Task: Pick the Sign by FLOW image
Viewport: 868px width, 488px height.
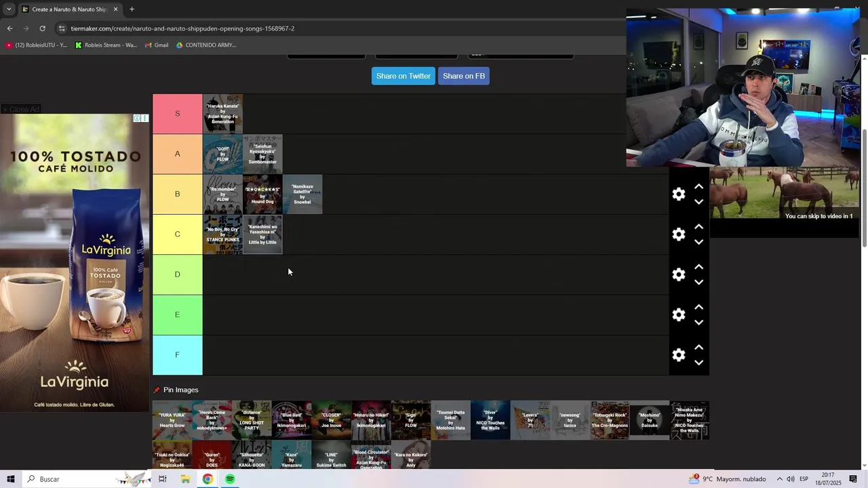Action: pyautogui.click(x=411, y=420)
